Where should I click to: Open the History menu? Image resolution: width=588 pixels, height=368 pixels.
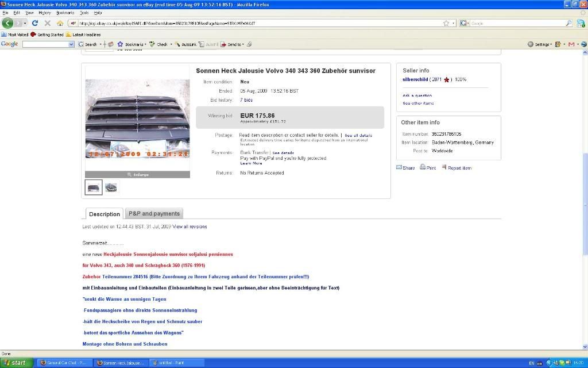coord(44,12)
